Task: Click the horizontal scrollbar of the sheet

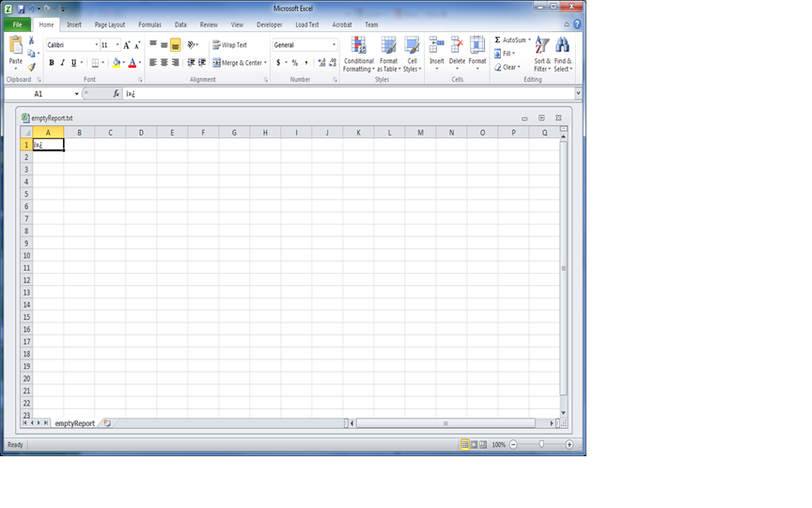Action: coord(445,423)
